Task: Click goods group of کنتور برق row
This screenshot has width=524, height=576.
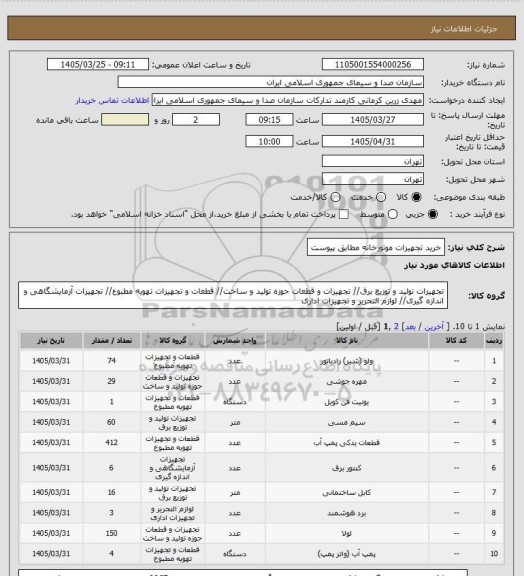Action: pos(172,468)
